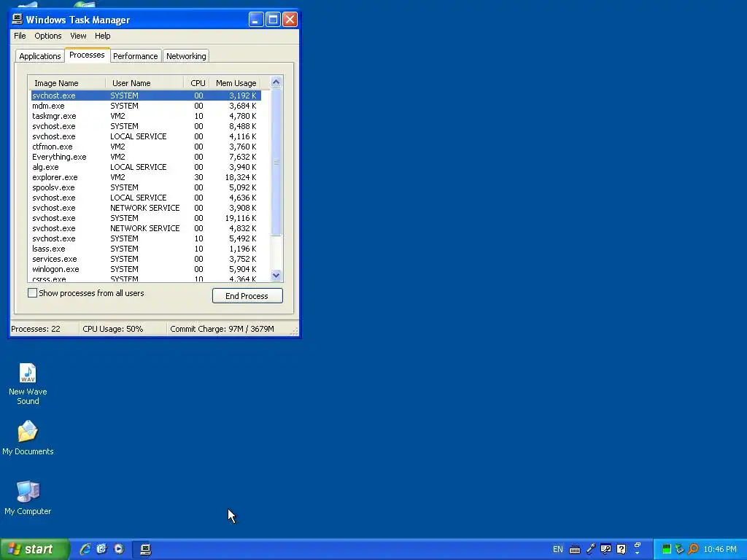Click the End Process button
This screenshot has height=560, width=747.
pos(247,296)
